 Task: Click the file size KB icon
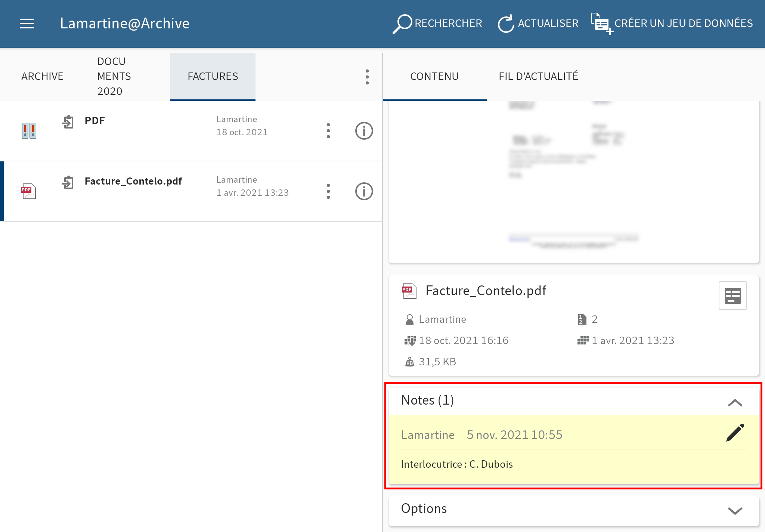click(x=410, y=362)
